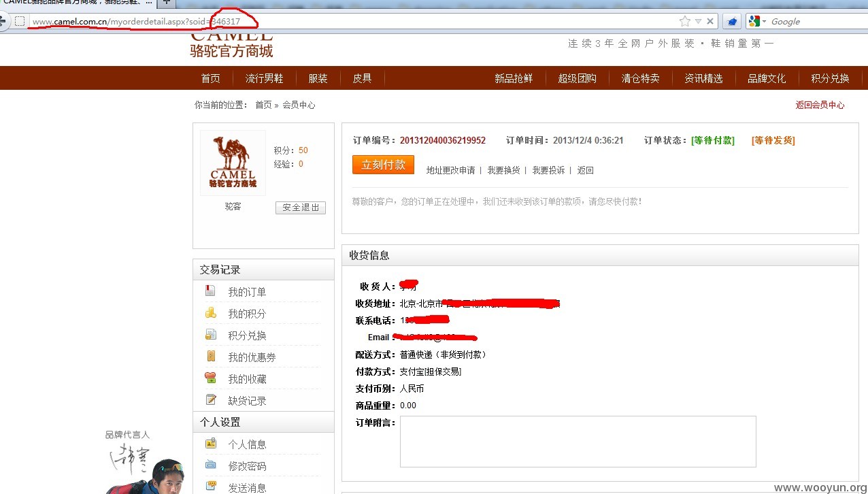Click the 个人信息 profile icon
This screenshot has height=494, width=868.
(211, 443)
